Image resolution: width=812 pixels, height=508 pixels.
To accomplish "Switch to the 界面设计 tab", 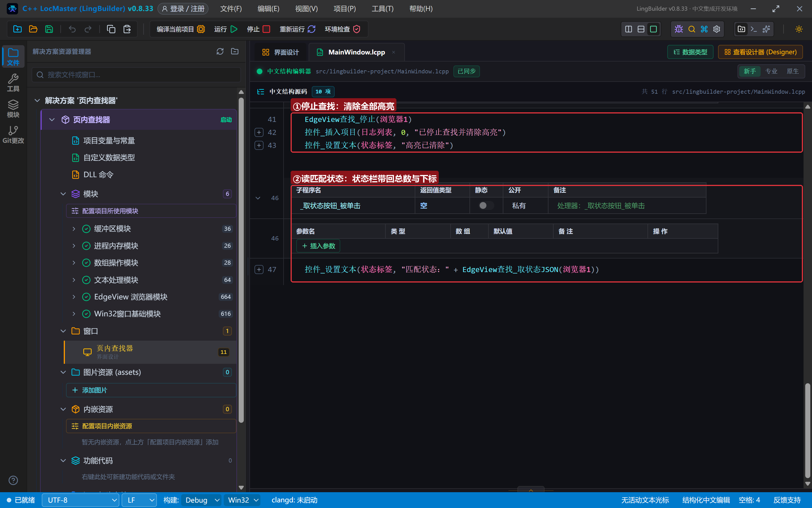I will pyautogui.click(x=280, y=52).
